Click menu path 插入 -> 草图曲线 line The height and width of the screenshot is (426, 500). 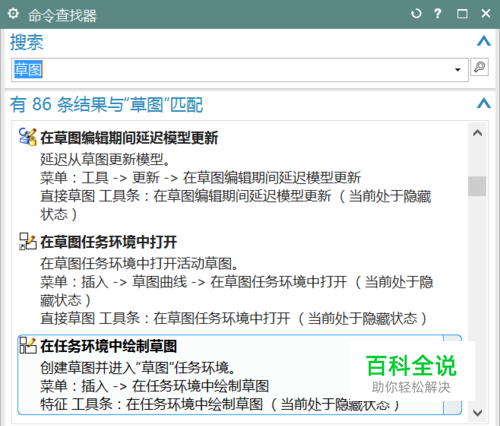237,291
